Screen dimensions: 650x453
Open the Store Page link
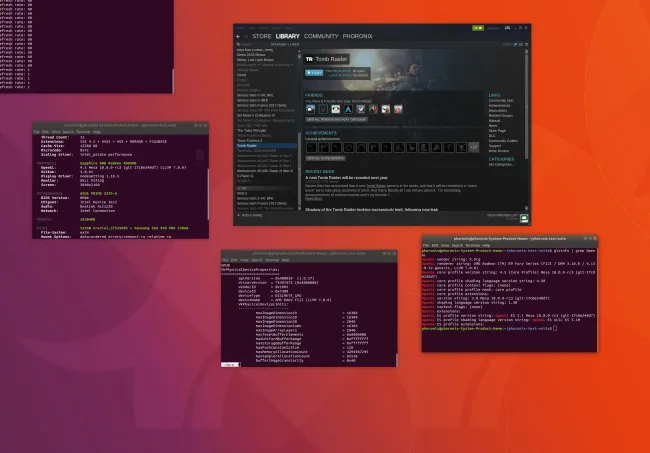[497, 131]
